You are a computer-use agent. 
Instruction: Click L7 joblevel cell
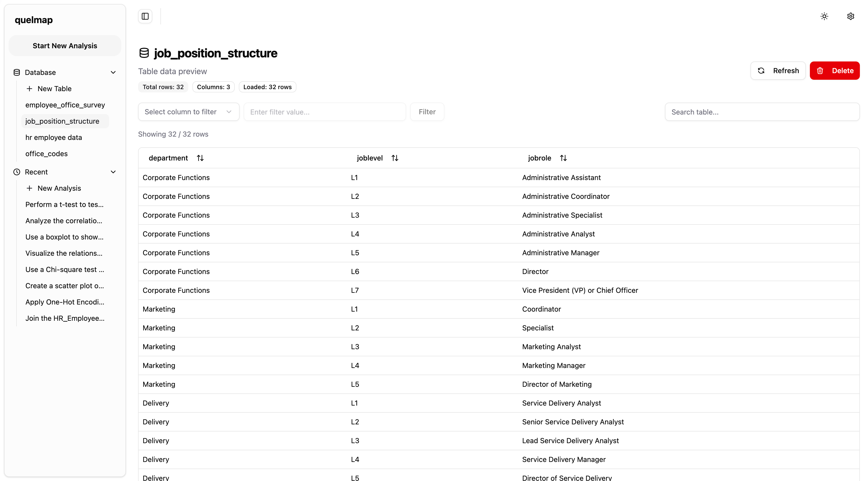355,290
